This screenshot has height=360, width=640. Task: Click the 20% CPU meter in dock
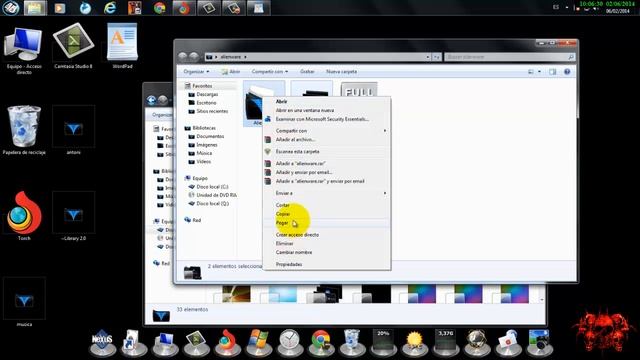coord(383,342)
